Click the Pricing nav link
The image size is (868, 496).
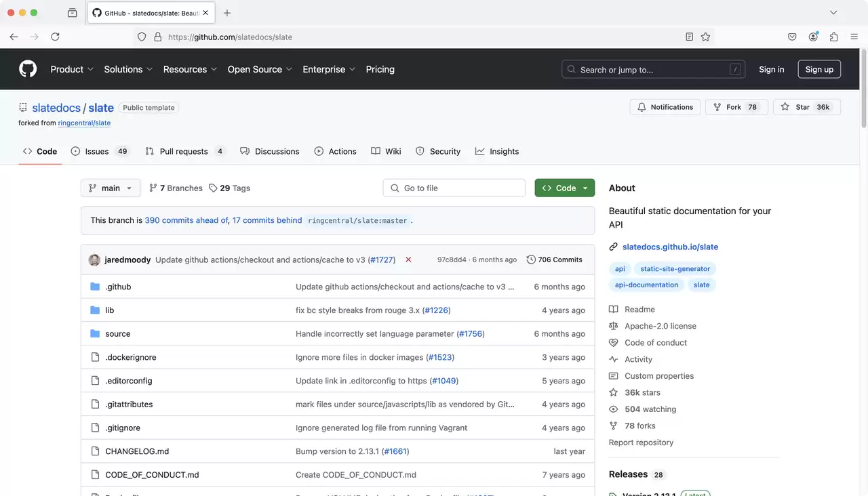point(380,69)
